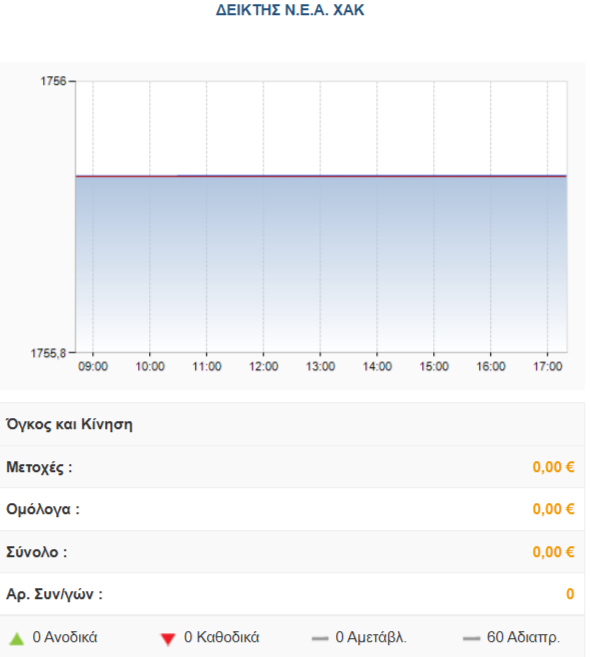Click the index price line on chart

[321, 176]
